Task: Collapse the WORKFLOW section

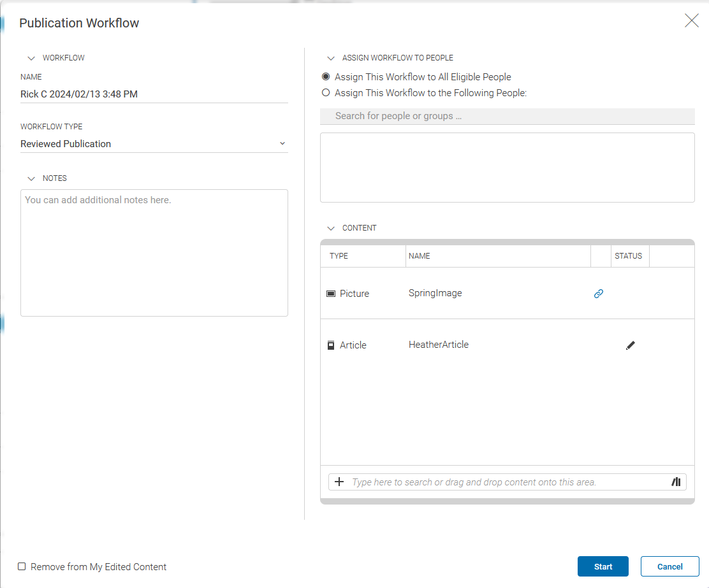Action: point(31,58)
